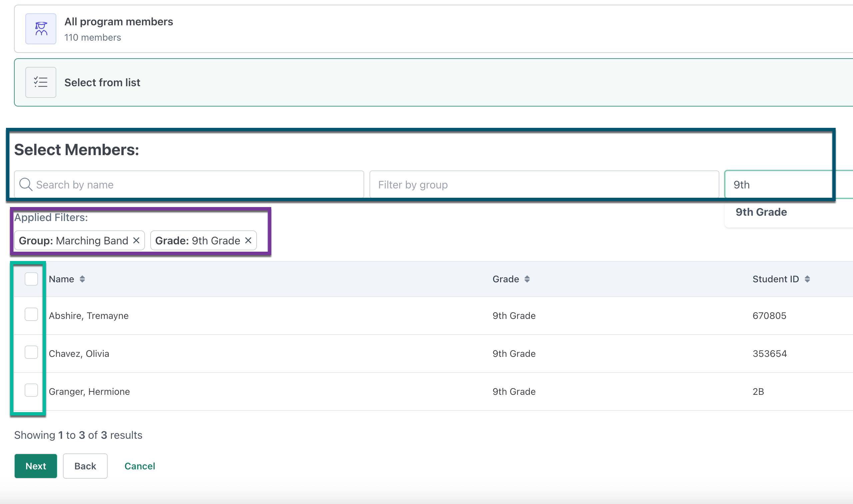
Task: Click the graduate members icon
Action: pos(41,29)
